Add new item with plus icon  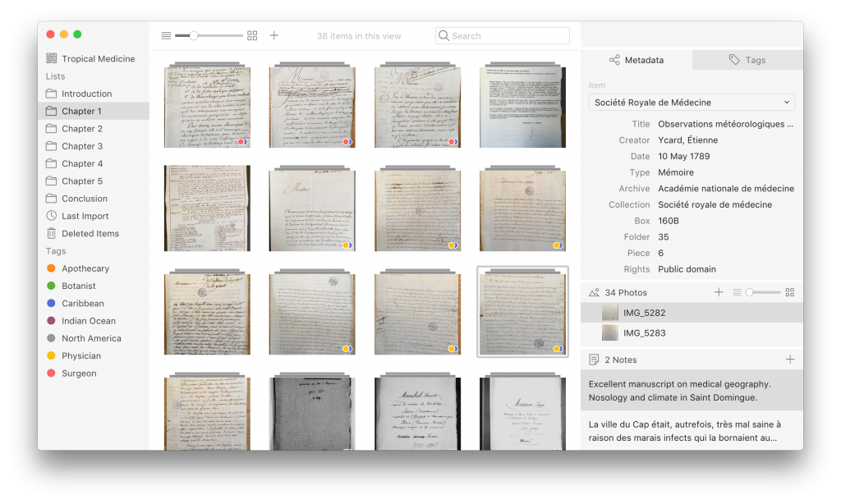tap(274, 35)
